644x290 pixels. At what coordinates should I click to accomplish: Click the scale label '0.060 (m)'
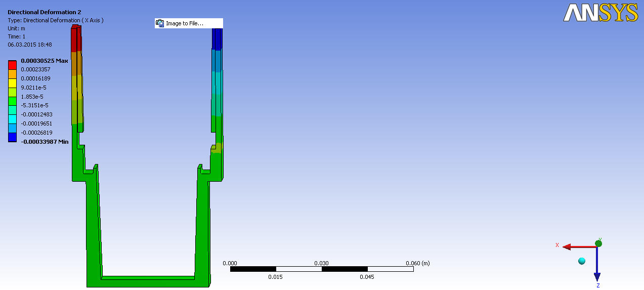click(418, 263)
